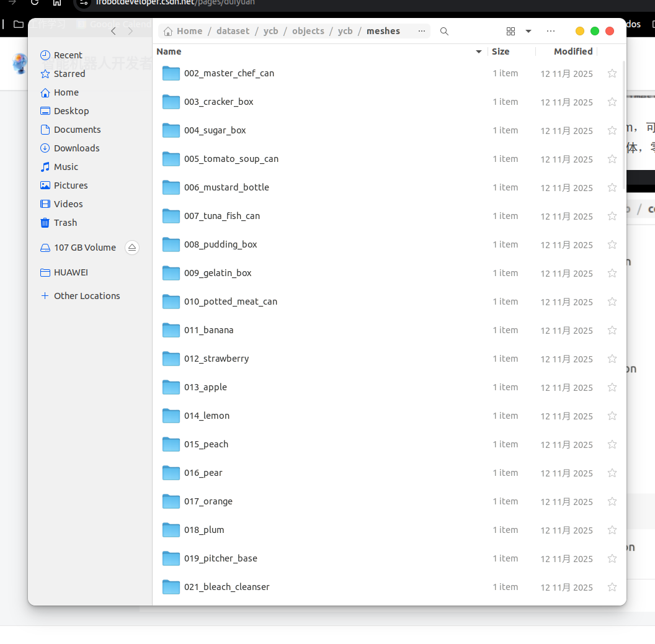Image resolution: width=655 pixels, height=644 pixels.
Task: Select the meshes path bar segment
Action: pos(383,32)
